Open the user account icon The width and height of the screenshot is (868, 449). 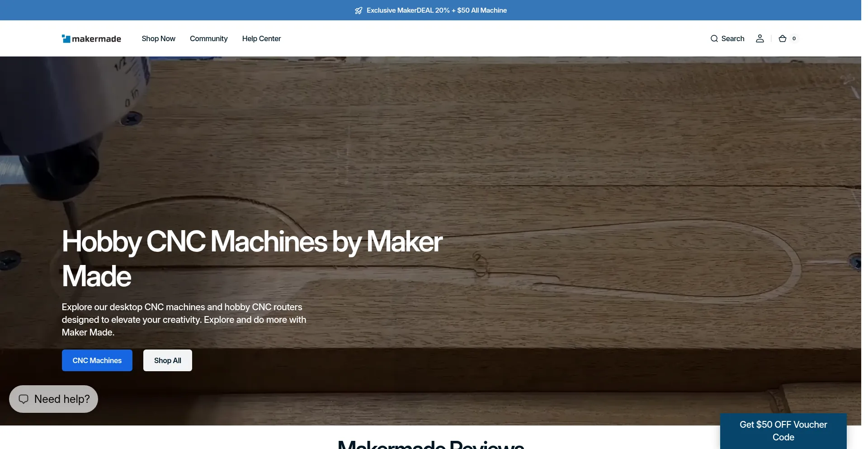pos(760,39)
